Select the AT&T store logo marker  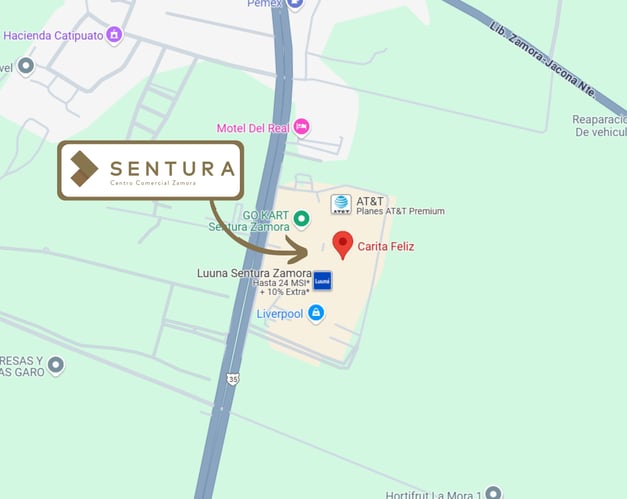(x=341, y=204)
